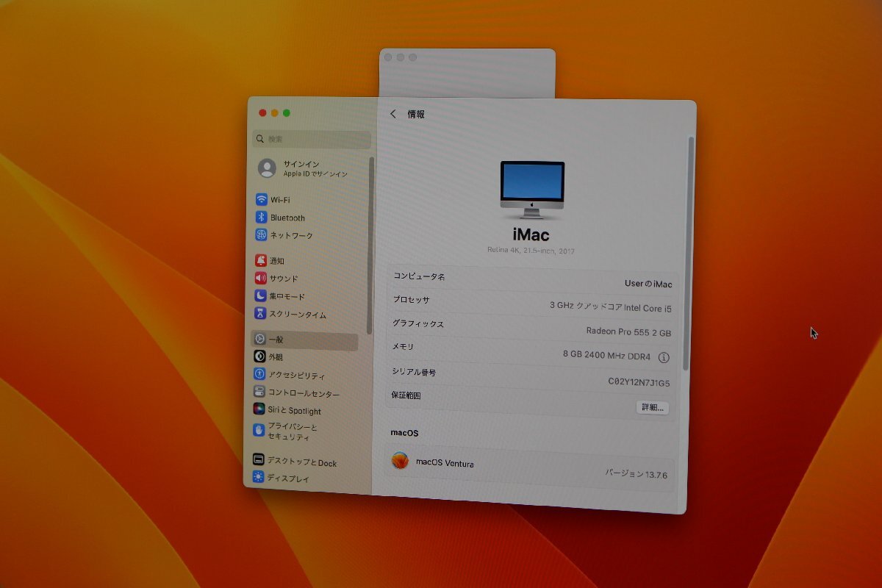Click Retina 4K, 21.5-inch, 2017 subtitle
The image size is (882, 588).
[x=531, y=251]
